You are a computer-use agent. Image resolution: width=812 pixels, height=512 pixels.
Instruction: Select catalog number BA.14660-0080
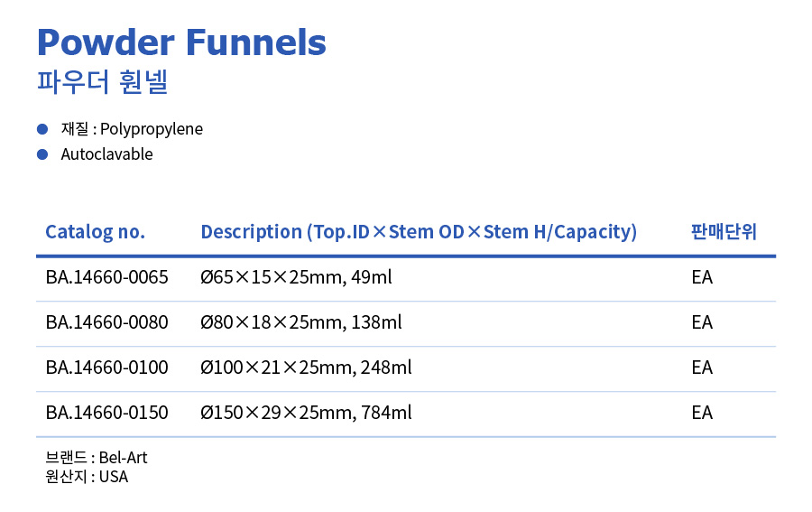(106, 322)
